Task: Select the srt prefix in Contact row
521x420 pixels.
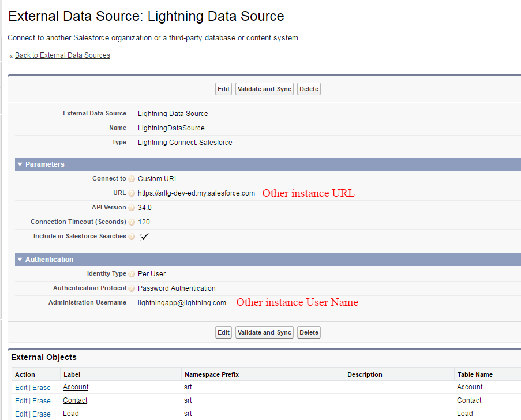Action: [x=188, y=400]
